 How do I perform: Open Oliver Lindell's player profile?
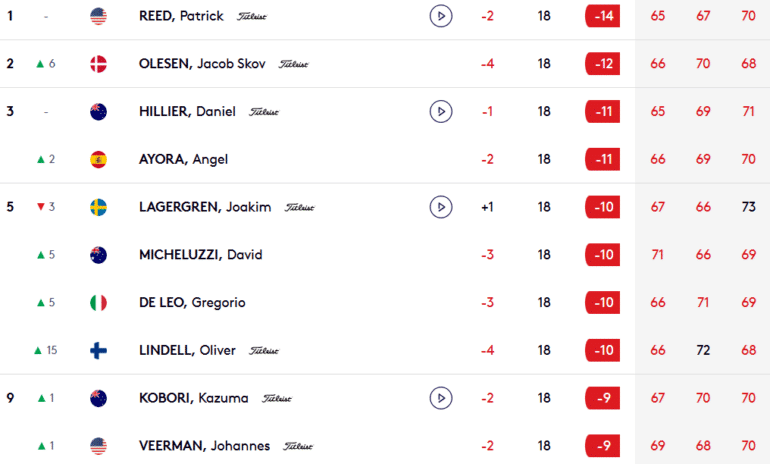(188, 350)
